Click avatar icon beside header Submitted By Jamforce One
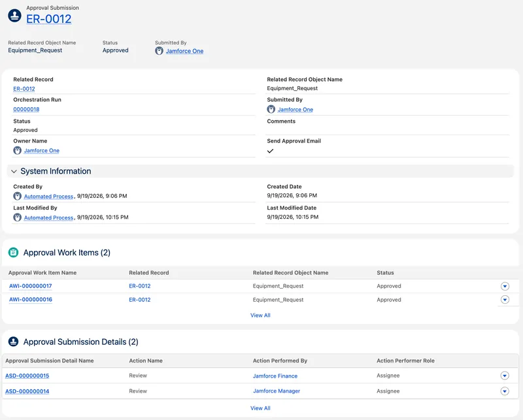This screenshot has width=523, height=420. (x=159, y=51)
